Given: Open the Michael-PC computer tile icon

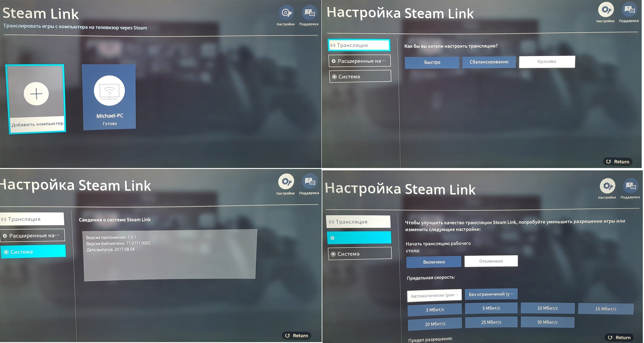Looking at the screenshot, I should (109, 91).
